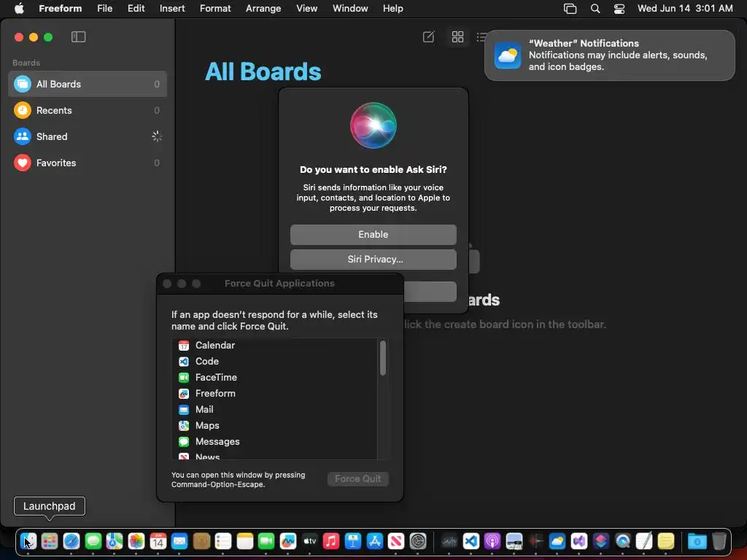The image size is (747, 560).
Task: Open Spotlight search in menu bar
Action: point(595,9)
